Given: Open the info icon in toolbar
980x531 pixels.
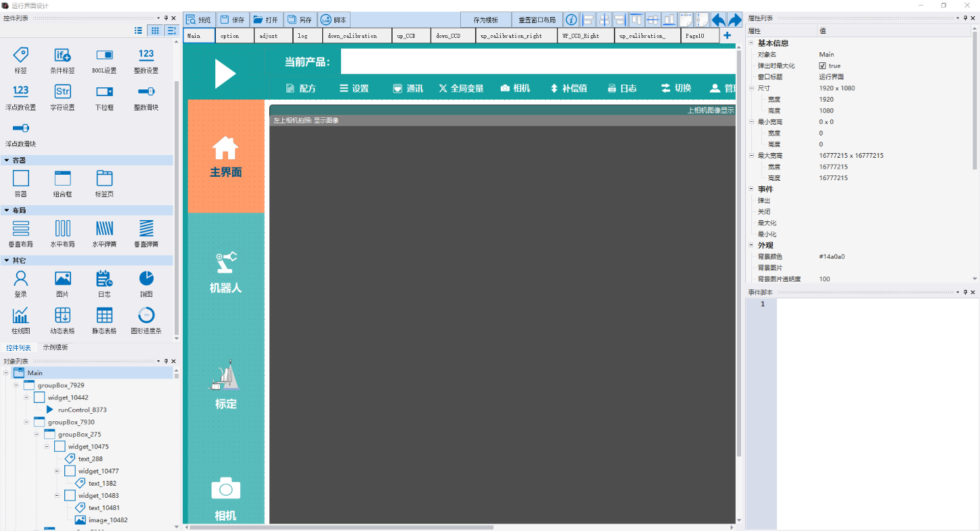Looking at the screenshot, I should click(x=572, y=20).
